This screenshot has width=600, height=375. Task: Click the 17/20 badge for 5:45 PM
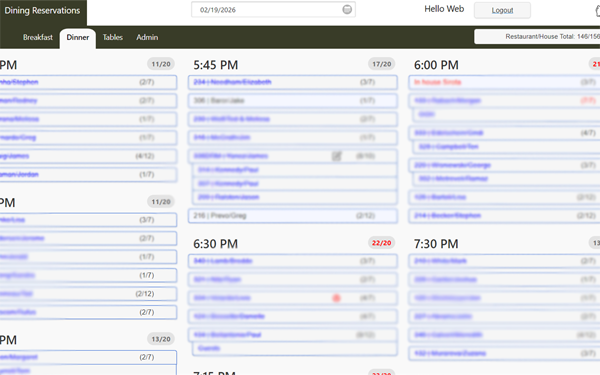click(382, 64)
